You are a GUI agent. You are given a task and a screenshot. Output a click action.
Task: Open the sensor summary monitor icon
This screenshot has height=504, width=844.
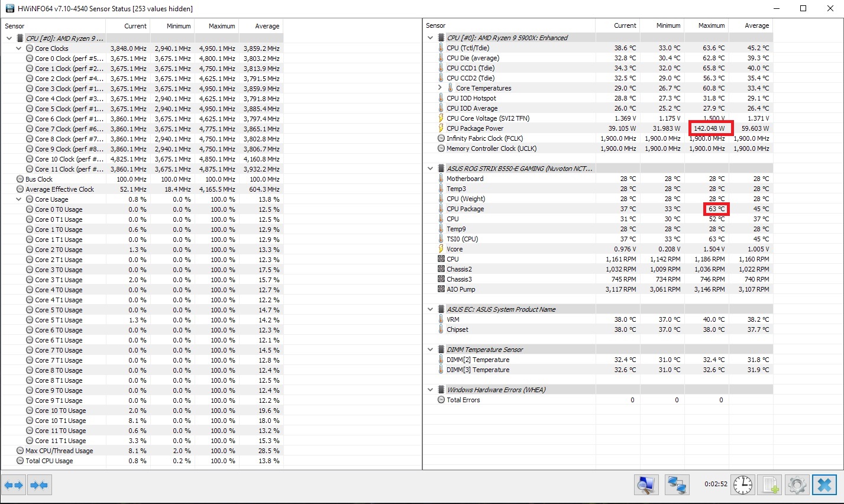(646, 485)
